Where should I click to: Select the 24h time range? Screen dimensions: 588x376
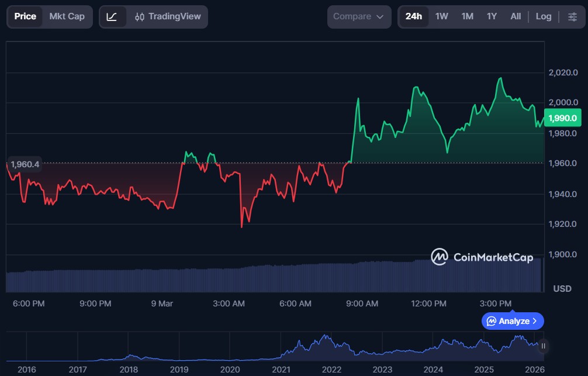413,16
